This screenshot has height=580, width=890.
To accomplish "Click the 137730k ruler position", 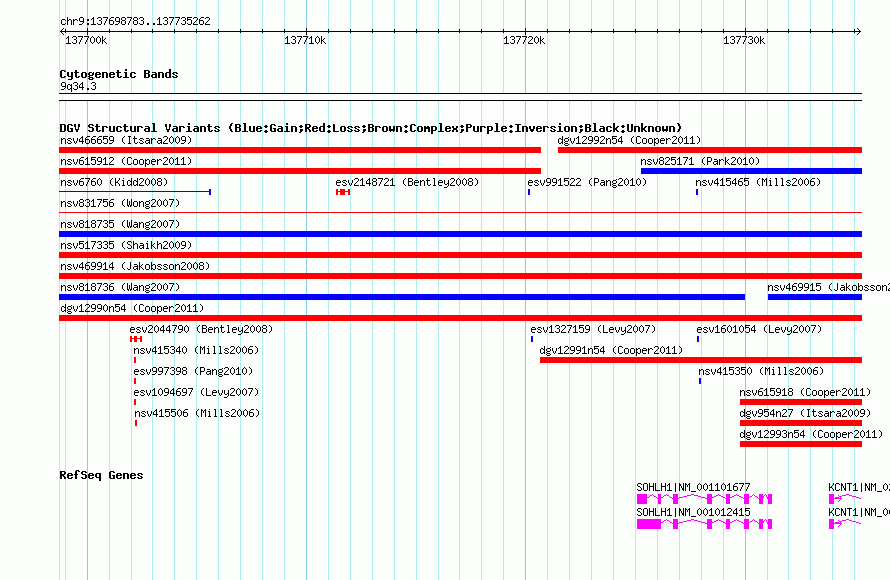I will coord(744,40).
